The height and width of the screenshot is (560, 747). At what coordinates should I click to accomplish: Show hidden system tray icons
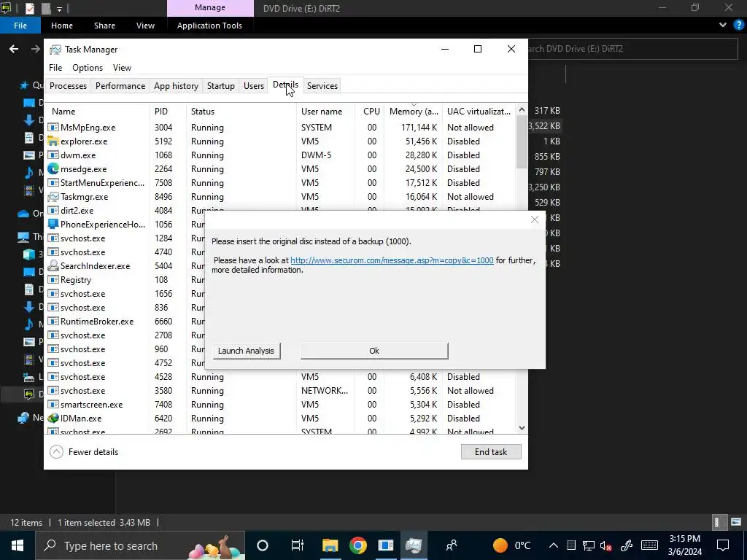coord(553,545)
